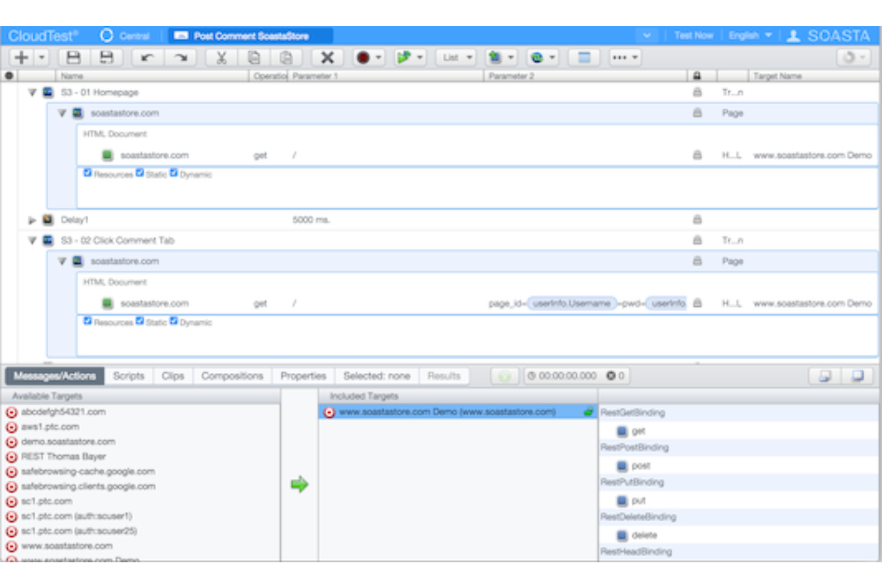Start recording with the red record button
This screenshot has height=588, width=882.
(x=363, y=58)
